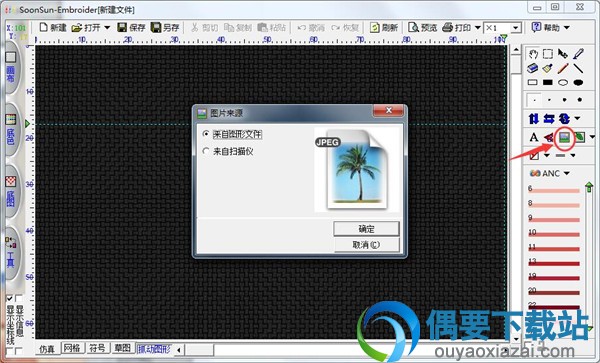Pick ANC thread color 6
The width and height of the screenshot is (600, 363).
click(554, 190)
